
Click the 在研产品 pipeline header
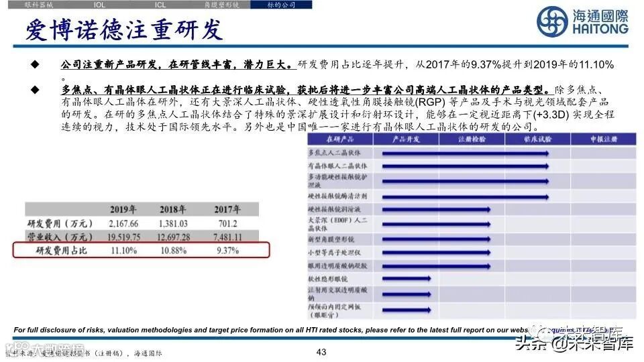coord(340,139)
